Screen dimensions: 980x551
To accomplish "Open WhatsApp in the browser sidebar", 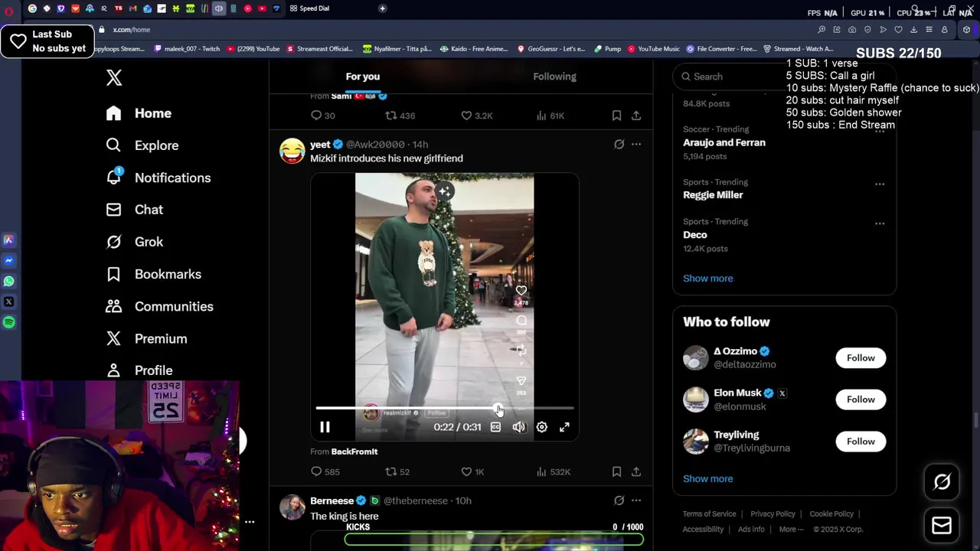I will [x=8, y=281].
